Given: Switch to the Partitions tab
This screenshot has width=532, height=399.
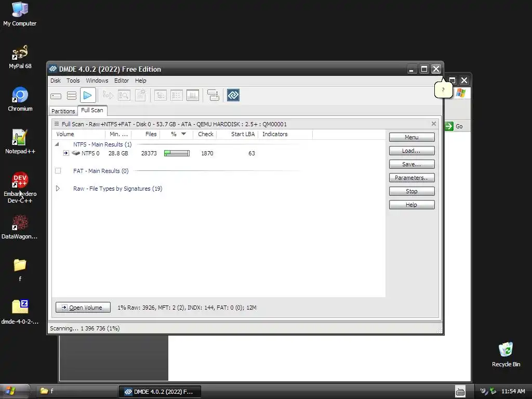Looking at the screenshot, I should (63, 111).
